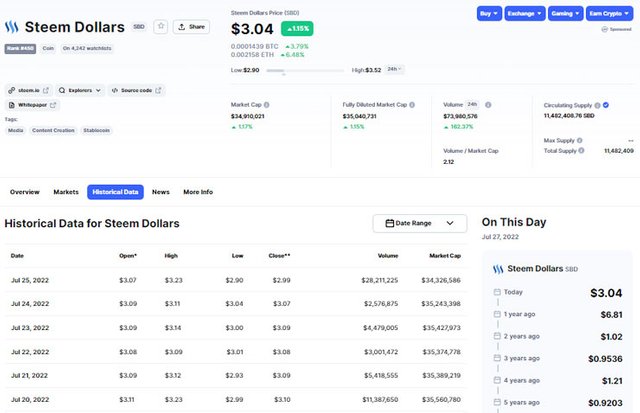Click the Volume 24h period badge
Viewport: 640px width, 413px height.
[473, 104]
